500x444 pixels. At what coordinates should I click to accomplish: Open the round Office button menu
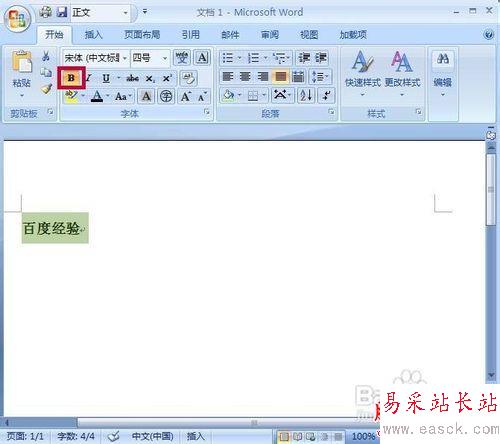(x=17, y=19)
